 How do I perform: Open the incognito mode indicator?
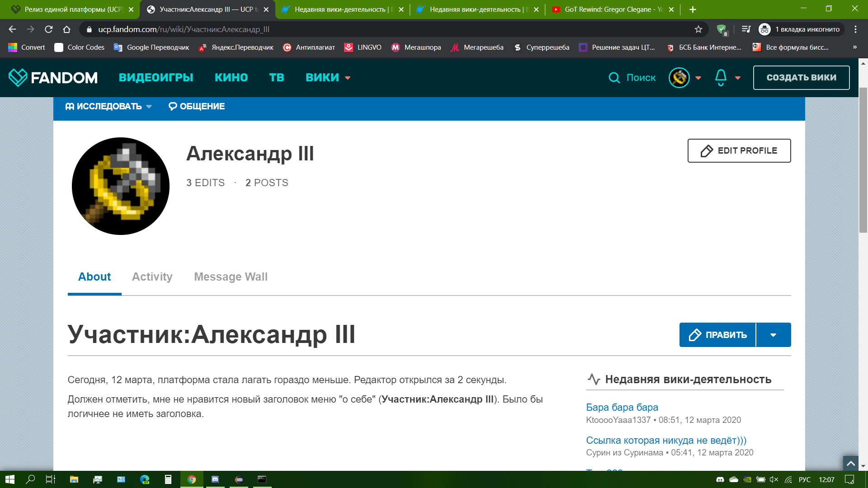pyautogui.click(x=801, y=29)
